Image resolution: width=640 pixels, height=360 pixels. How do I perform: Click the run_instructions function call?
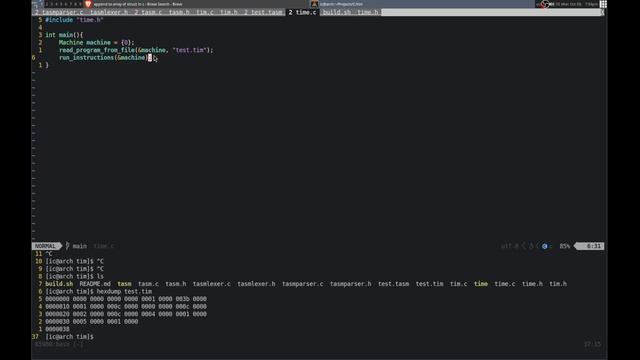105,58
